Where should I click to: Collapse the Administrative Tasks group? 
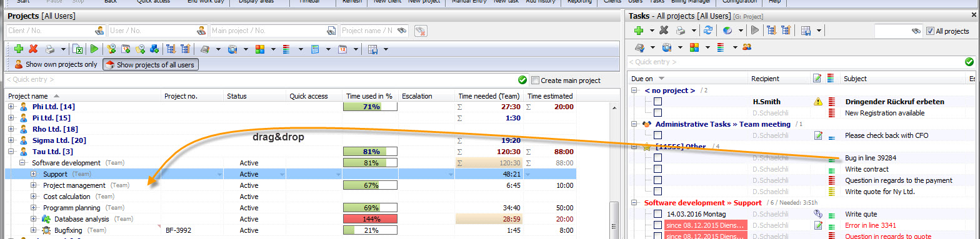634,124
